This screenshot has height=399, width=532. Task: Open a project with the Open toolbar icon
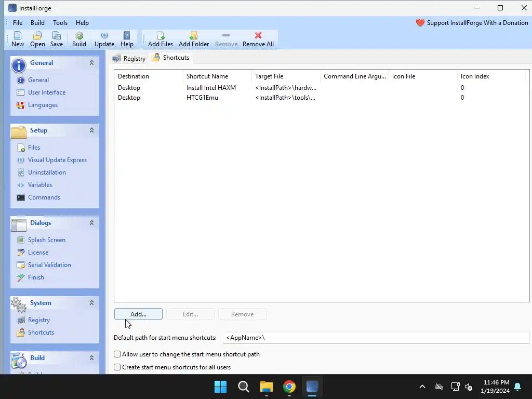tap(37, 39)
